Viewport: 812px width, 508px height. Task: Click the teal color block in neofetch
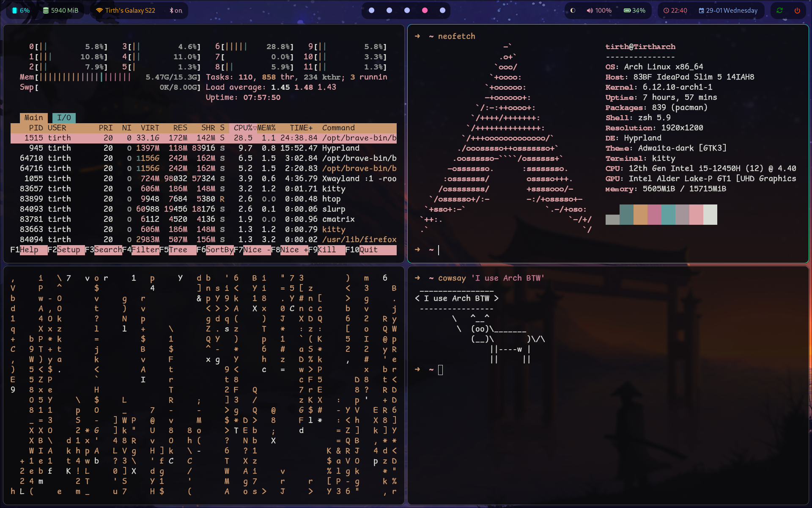click(x=668, y=215)
